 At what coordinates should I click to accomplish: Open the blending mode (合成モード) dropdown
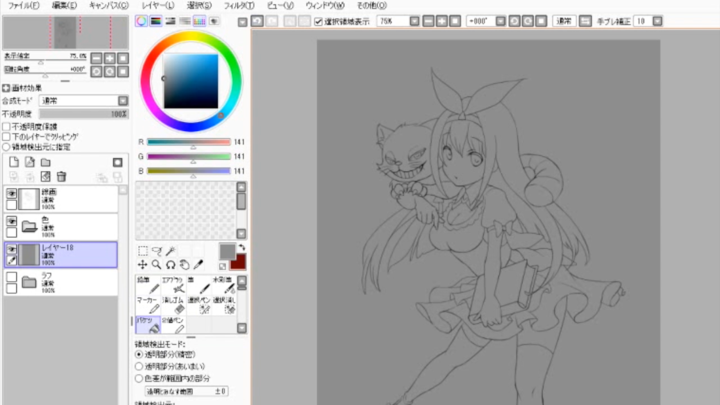click(x=123, y=101)
